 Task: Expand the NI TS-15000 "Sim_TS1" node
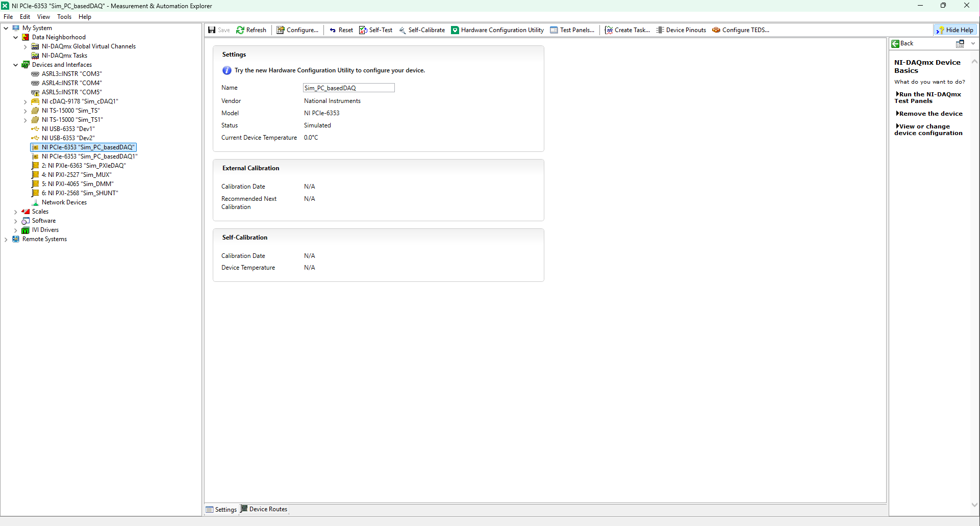pyautogui.click(x=26, y=120)
